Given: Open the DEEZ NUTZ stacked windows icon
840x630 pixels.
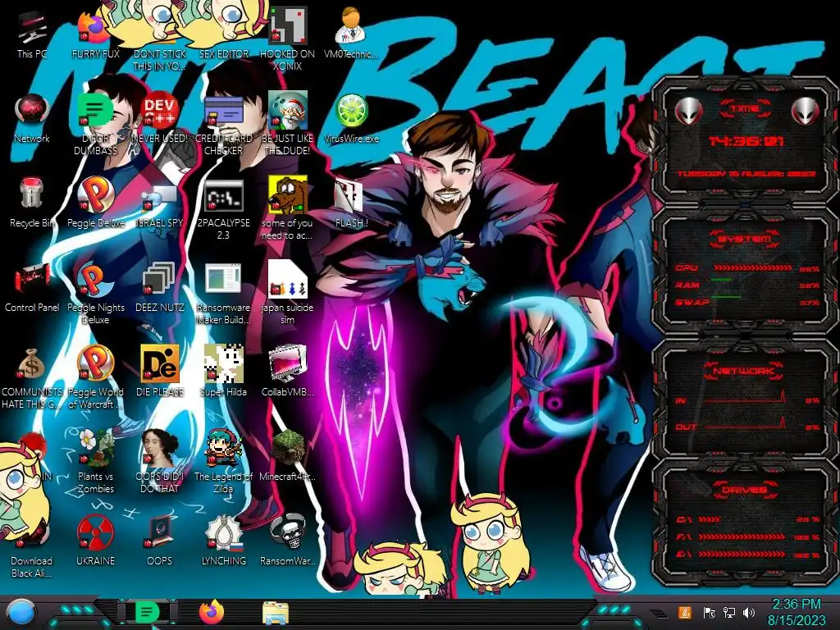Looking at the screenshot, I should [159, 280].
